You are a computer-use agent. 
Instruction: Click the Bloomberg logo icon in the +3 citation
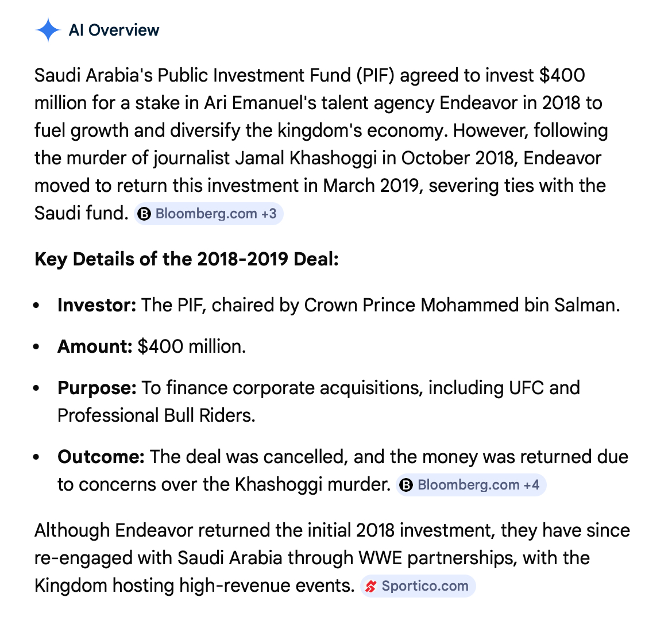tap(144, 214)
